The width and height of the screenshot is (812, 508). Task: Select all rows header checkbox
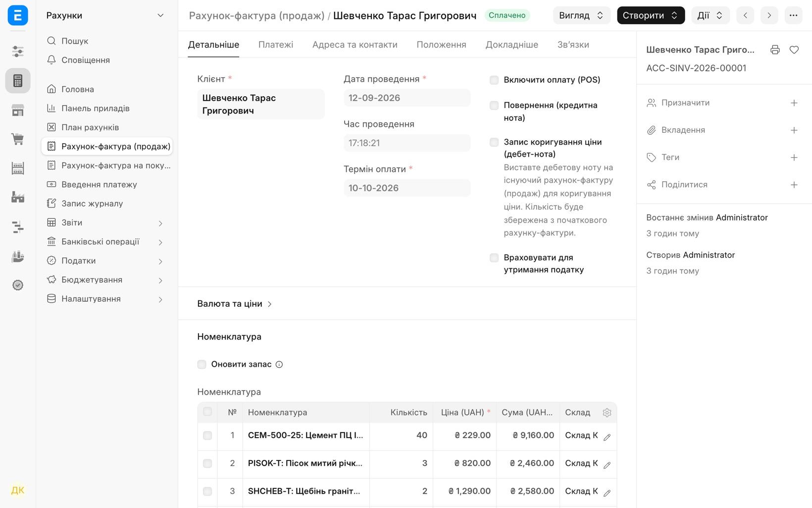click(207, 412)
